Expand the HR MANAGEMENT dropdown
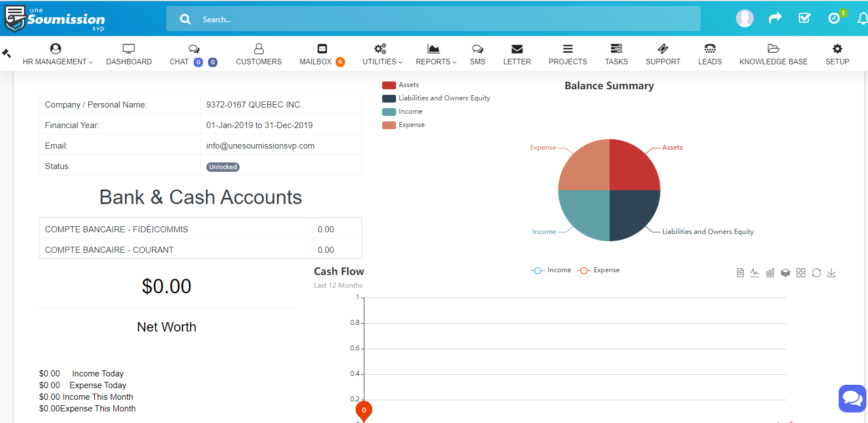The image size is (868, 423). pos(58,62)
